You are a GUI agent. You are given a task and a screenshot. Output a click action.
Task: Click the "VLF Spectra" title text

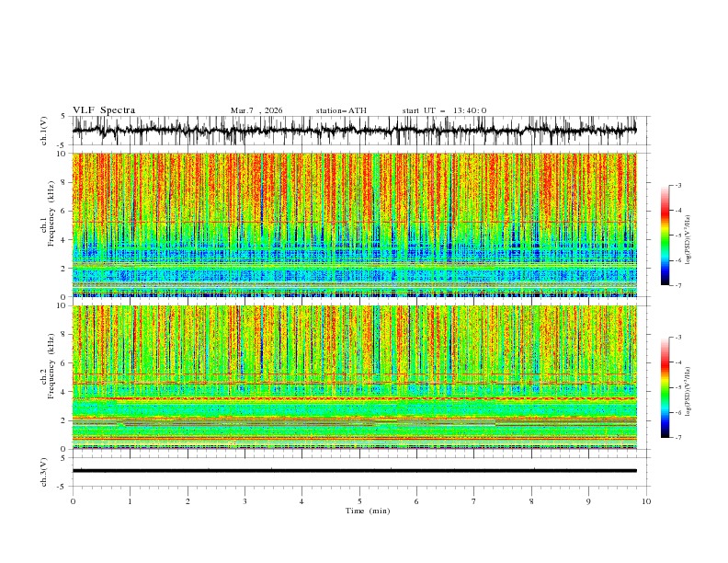104,110
